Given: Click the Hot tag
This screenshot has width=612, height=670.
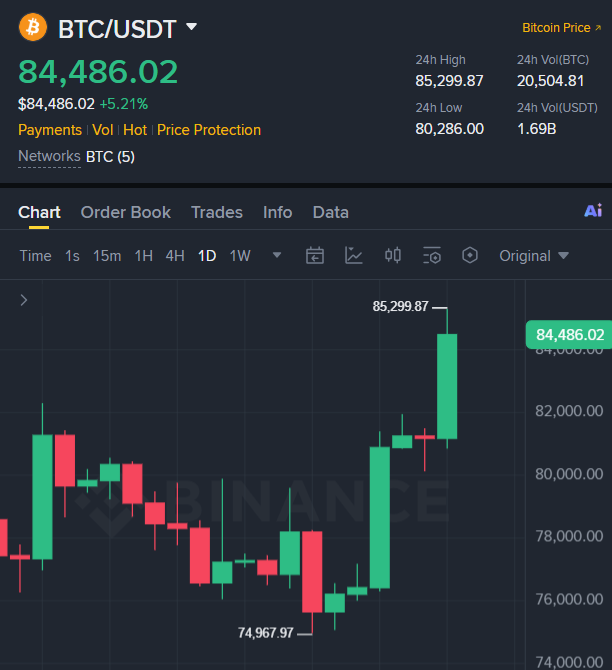Looking at the screenshot, I should (x=135, y=130).
